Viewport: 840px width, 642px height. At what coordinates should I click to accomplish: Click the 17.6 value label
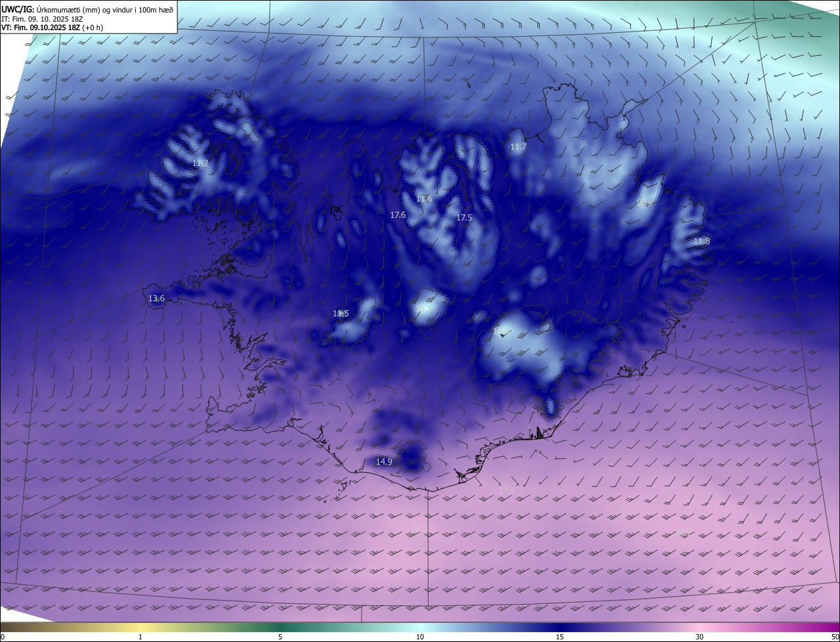click(x=398, y=215)
